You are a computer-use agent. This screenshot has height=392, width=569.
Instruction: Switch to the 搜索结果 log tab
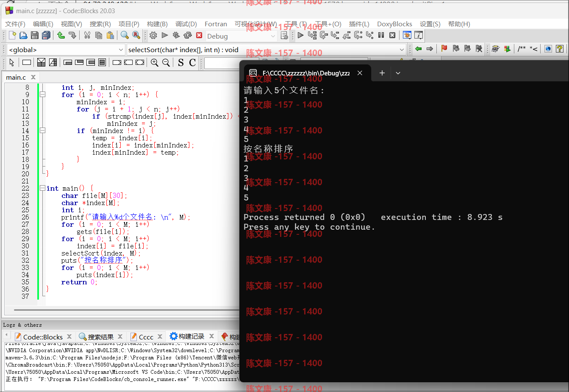100,337
